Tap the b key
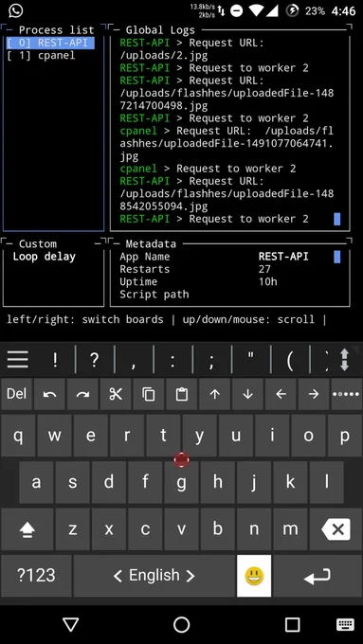Screen dimensions: 363x644 tap(217, 529)
